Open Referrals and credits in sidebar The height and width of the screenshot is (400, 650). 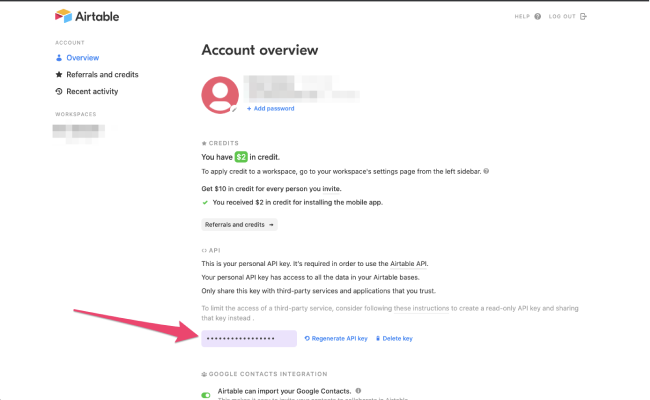(x=102, y=75)
